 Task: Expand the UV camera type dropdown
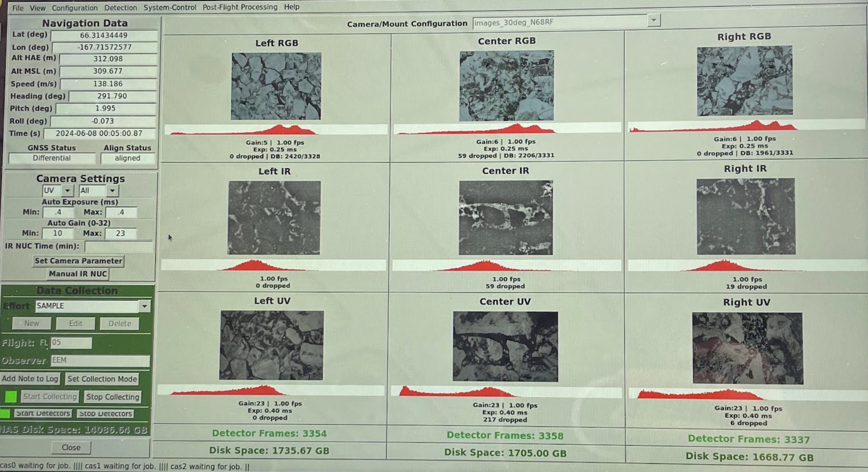pos(67,191)
